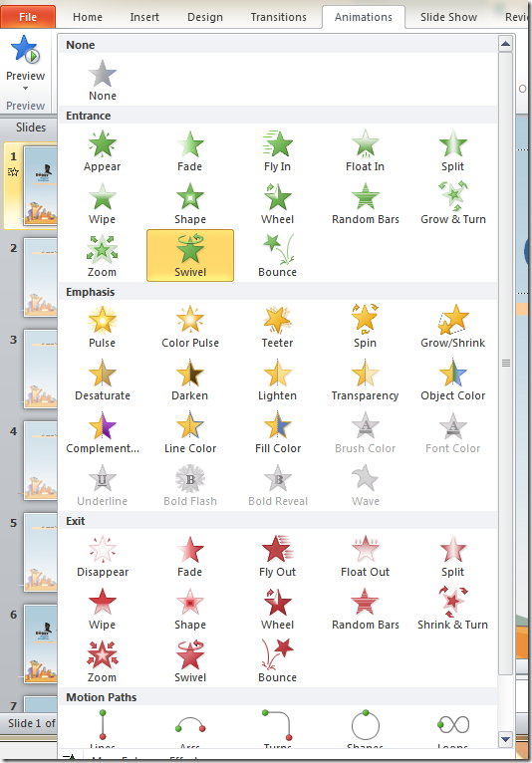Choose the Lines motion path

[x=103, y=727]
